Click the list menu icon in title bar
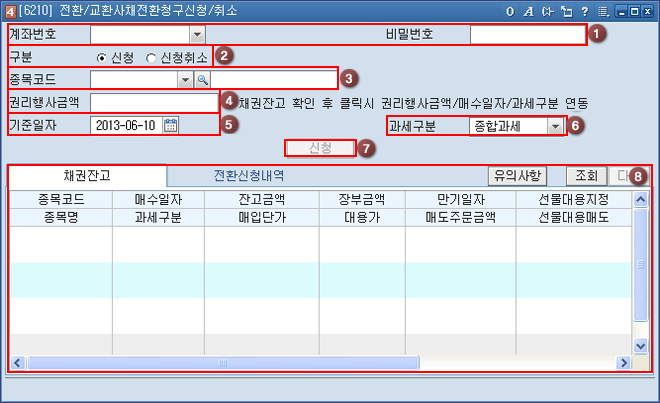The height and width of the screenshot is (403, 660). [602, 10]
